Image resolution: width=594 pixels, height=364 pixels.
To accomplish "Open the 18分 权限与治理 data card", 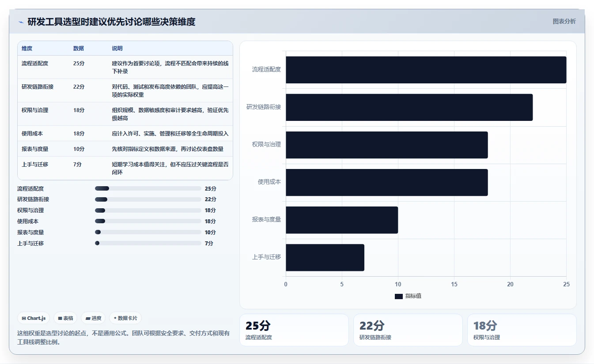I will pos(522,330).
